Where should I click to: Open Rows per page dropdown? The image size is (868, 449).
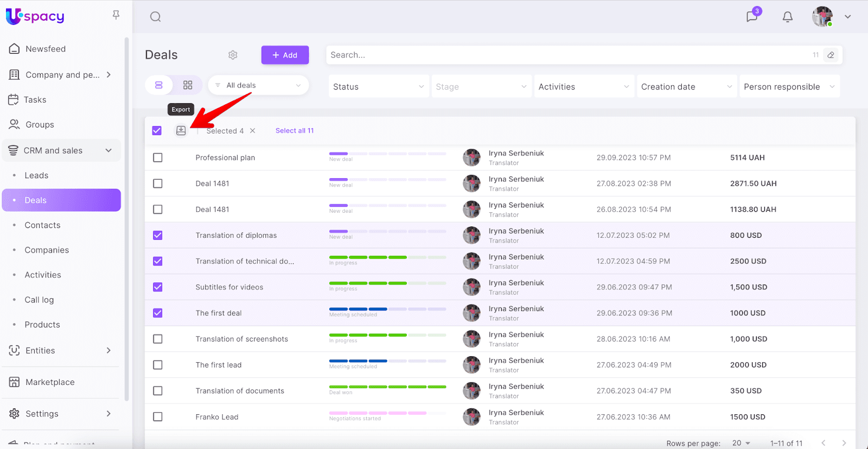741,443
